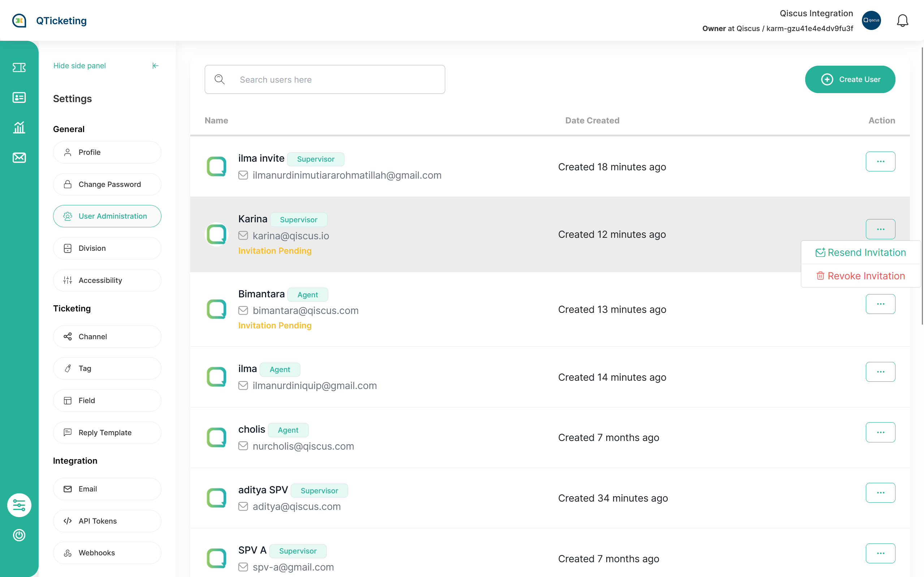Image resolution: width=924 pixels, height=577 pixels.
Task: Open API Tokens settings
Action: click(107, 521)
